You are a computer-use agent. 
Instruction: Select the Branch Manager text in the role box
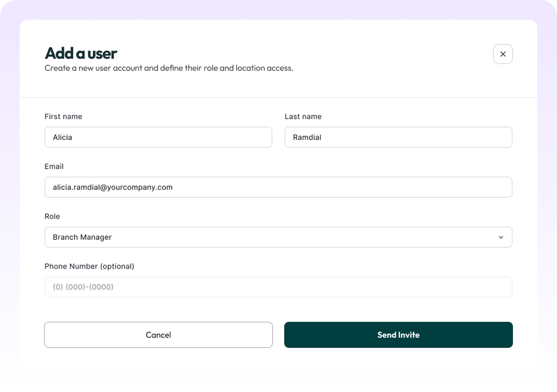point(82,237)
